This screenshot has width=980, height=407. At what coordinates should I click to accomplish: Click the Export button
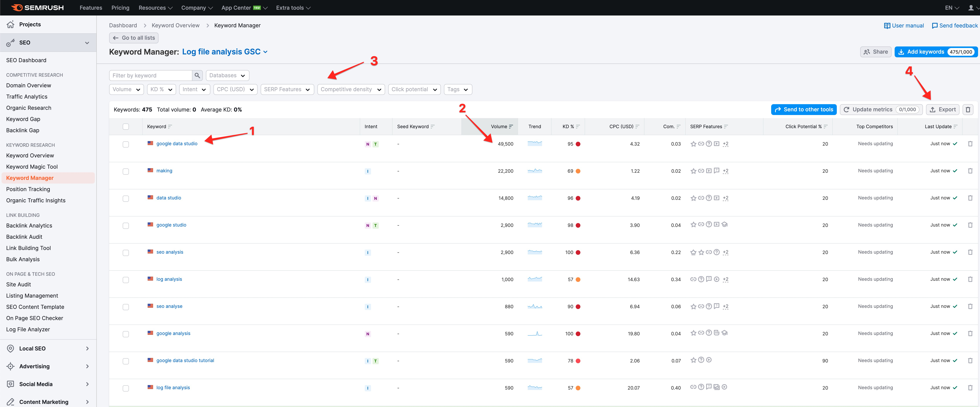tap(942, 110)
